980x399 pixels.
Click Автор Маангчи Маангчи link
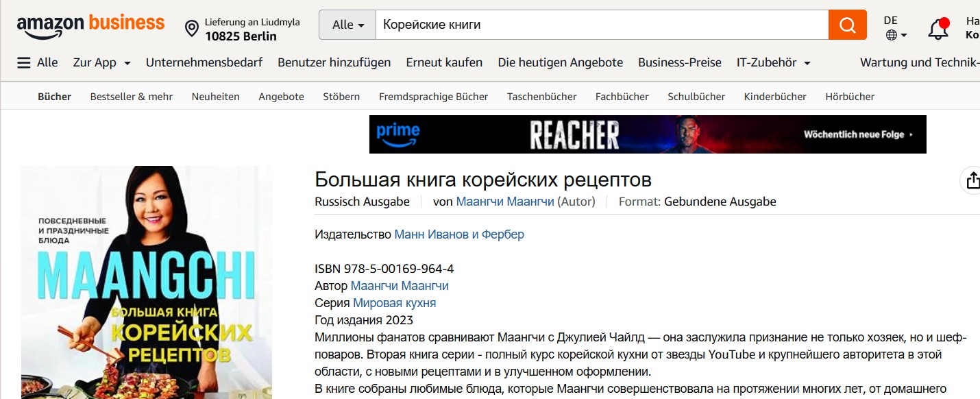click(400, 286)
